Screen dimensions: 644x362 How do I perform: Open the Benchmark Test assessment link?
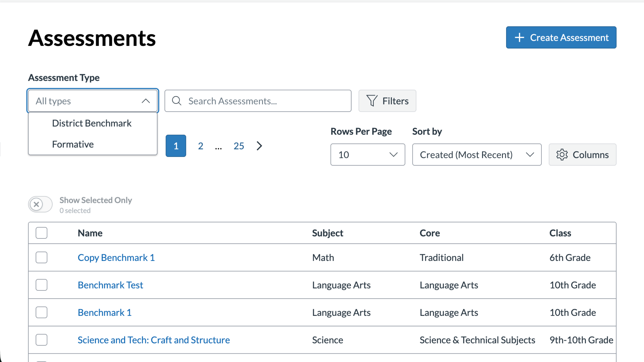pos(110,285)
